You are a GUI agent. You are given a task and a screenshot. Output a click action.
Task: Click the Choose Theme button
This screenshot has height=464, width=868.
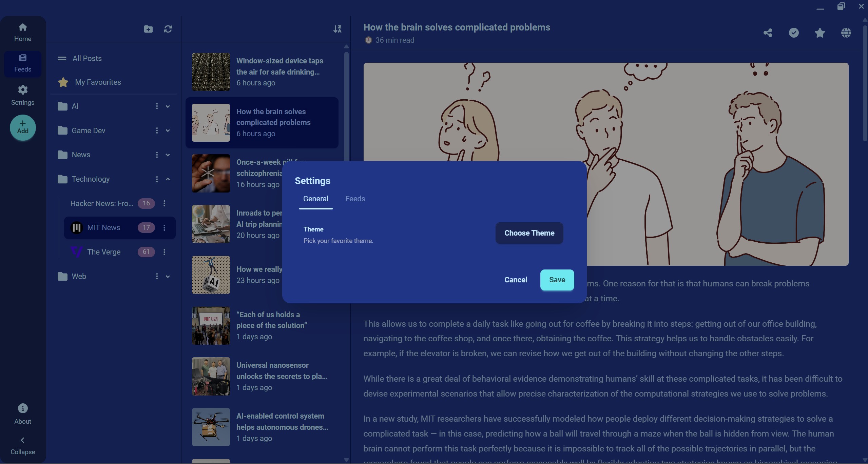click(x=529, y=233)
